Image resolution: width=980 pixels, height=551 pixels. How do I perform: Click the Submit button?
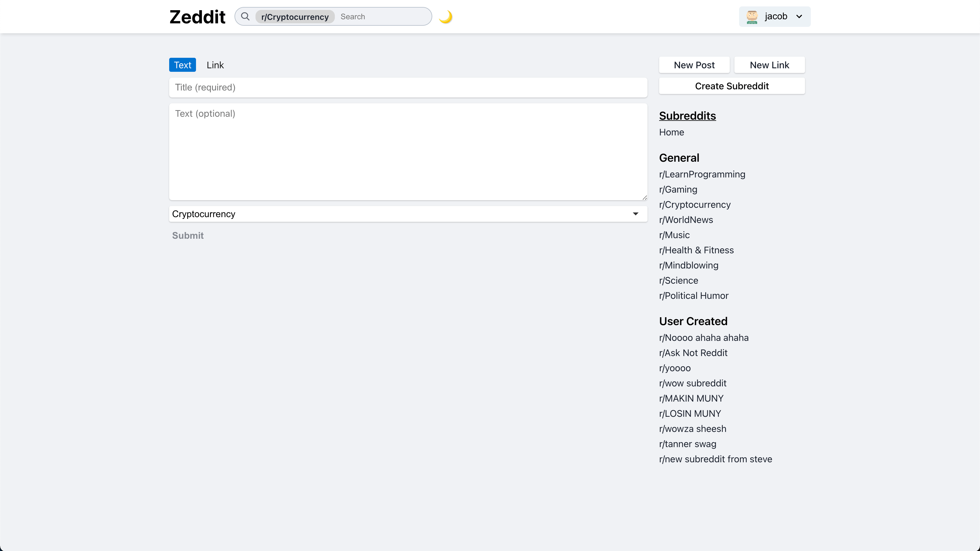coord(188,235)
